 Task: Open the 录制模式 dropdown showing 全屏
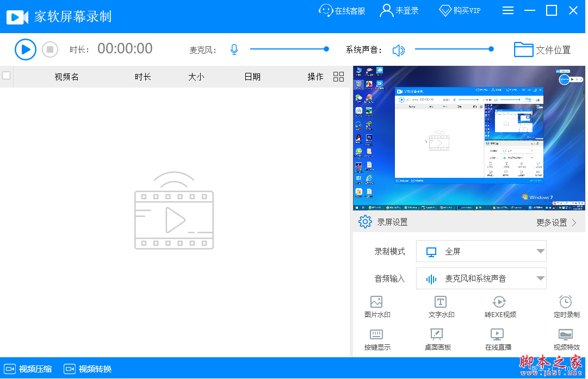[x=481, y=251]
